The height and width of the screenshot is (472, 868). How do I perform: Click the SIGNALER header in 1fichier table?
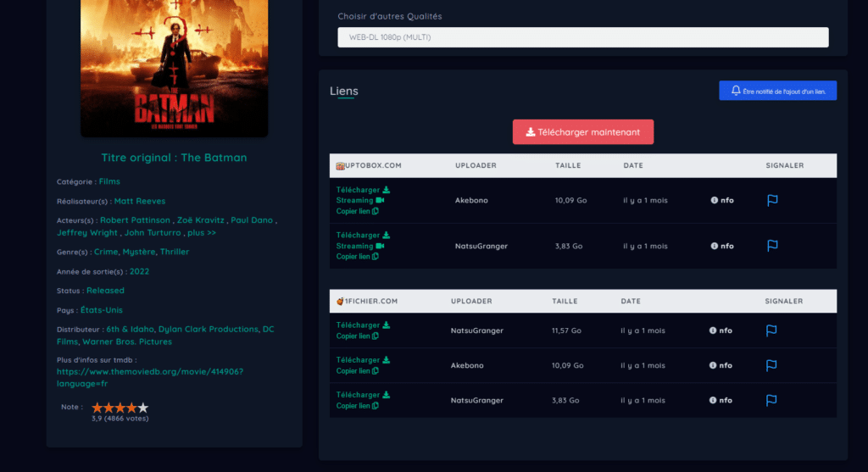pyautogui.click(x=784, y=301)
